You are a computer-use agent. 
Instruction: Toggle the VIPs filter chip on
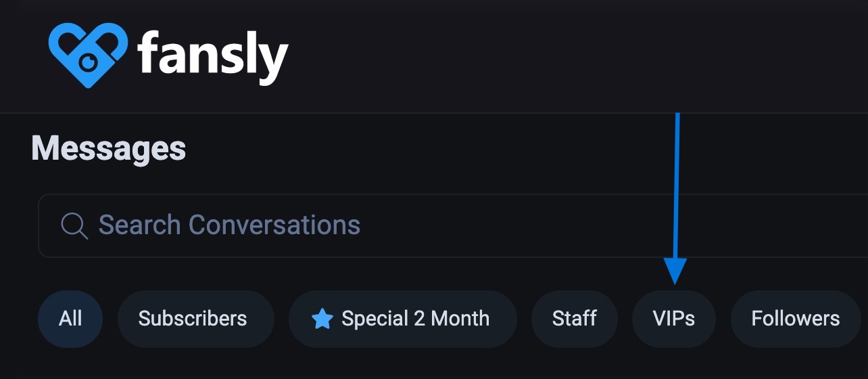coord(673,319)
